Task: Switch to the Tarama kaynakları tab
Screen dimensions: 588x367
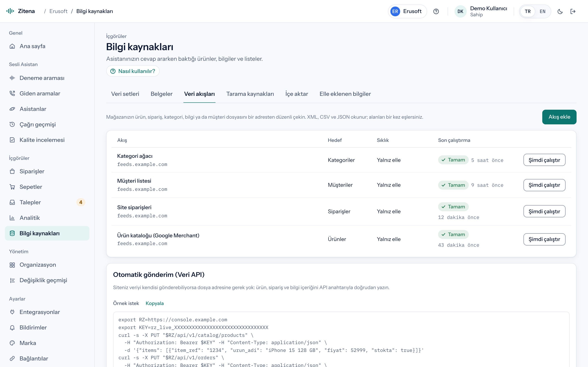Action: [250, 94]
